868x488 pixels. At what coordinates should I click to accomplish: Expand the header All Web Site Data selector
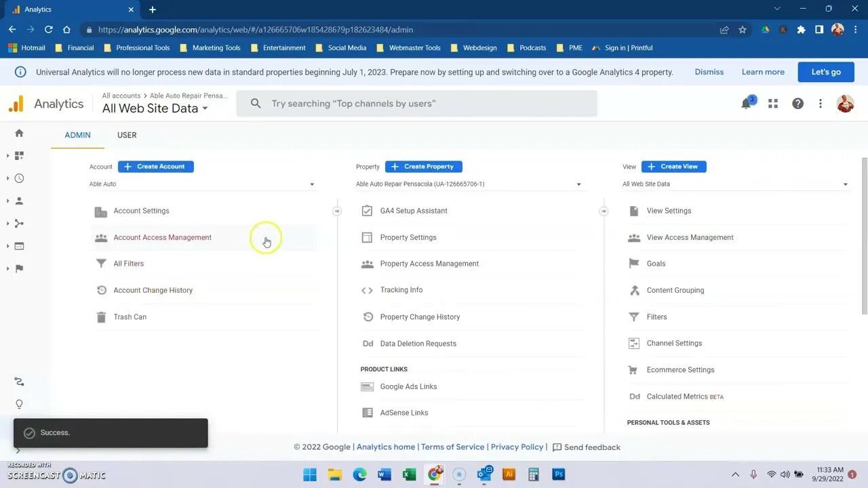(155, 108)
